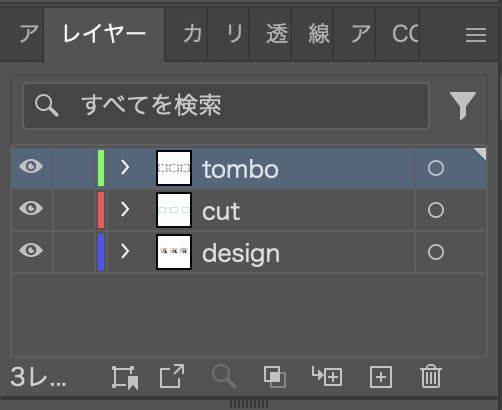This screenshot has height=410, width=502.
Task: Hide the design layer
Action: coord(31,250)
